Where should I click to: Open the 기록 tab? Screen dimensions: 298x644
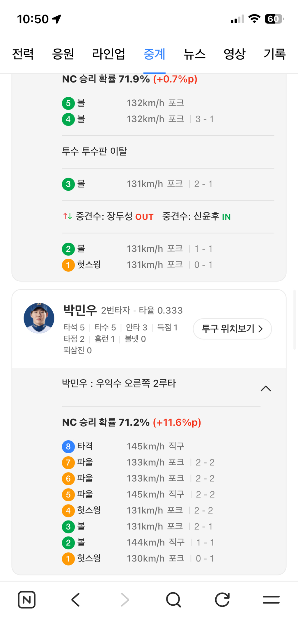pyautogui.click(x=274, y=54)
